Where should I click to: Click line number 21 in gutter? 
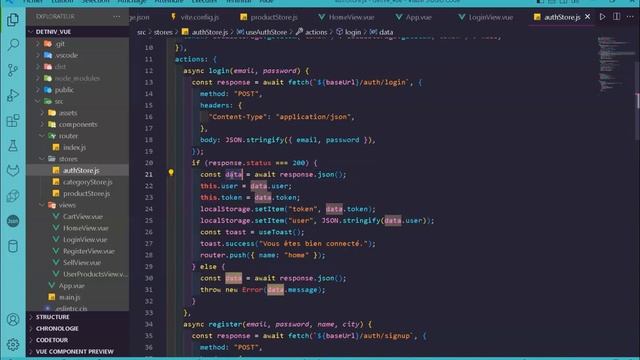click(x=149, y=174)
